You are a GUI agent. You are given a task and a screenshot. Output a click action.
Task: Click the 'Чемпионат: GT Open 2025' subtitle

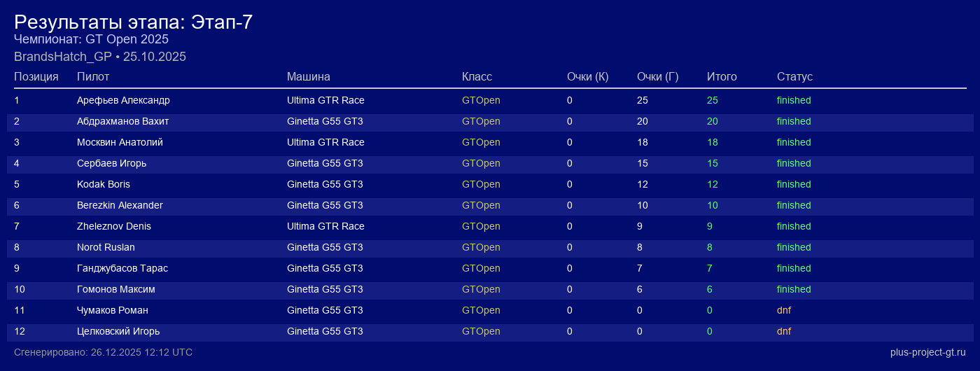tap(91, 39)
